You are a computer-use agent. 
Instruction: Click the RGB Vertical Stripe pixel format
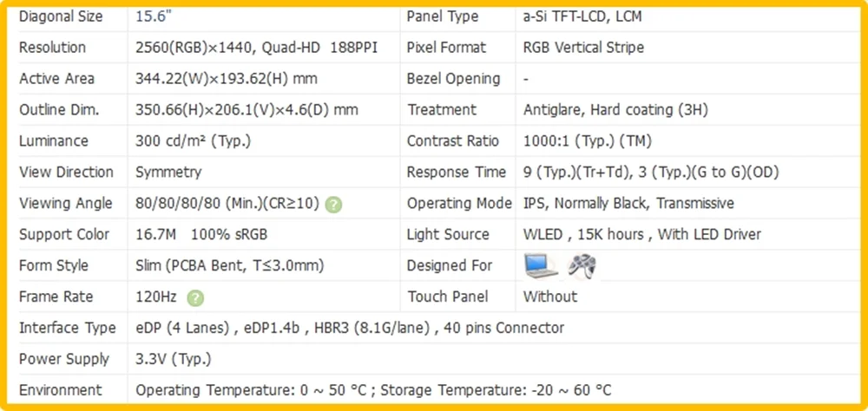point(583,48)
